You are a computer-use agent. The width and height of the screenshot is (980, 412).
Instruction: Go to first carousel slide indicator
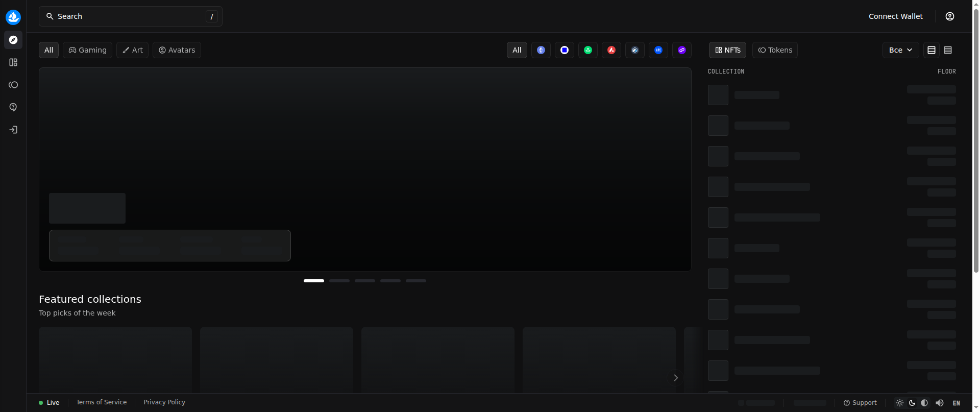click(x=314, y=281)
